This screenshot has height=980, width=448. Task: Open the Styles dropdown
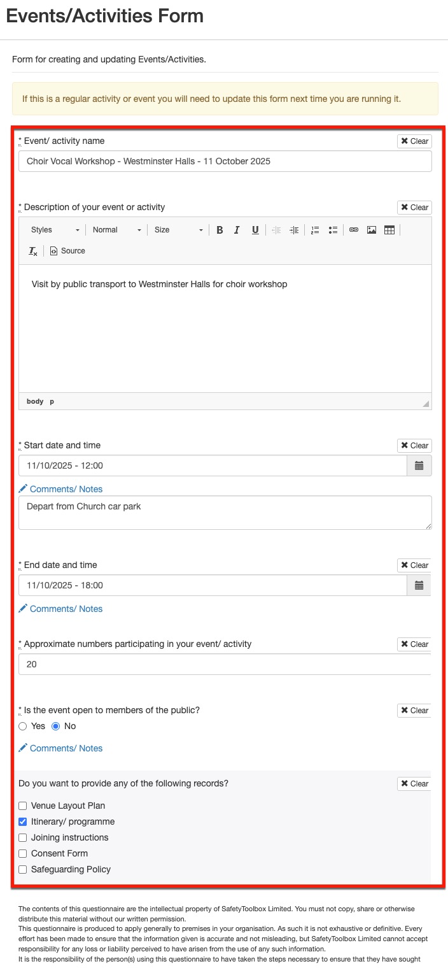pyautogui.click(x=55, y=230)
